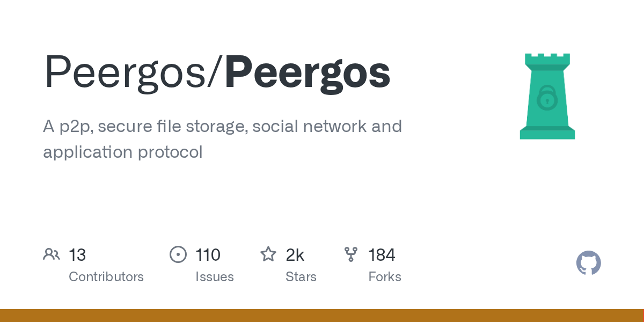644x322 pixels.
Task: Select the fork count 184
Action: (x=382, y=255)
